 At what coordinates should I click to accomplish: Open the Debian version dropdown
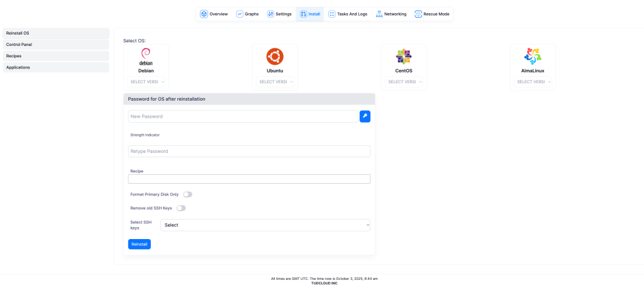[x=146, y=82]
